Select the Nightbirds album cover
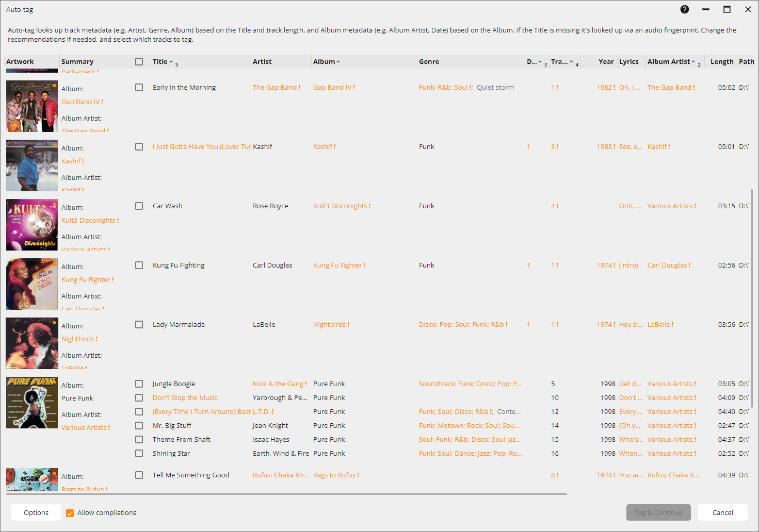The width and height of the screenshot is (759, 532). (32, 343)
